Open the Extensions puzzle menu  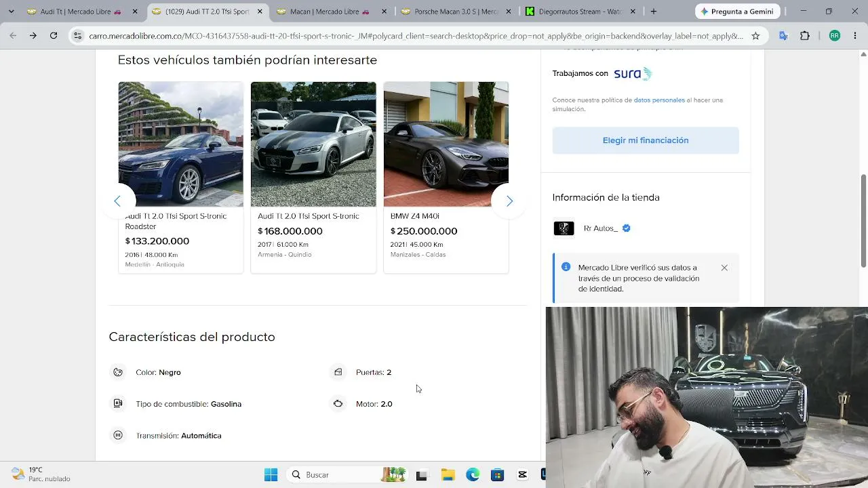coord(805,36)
